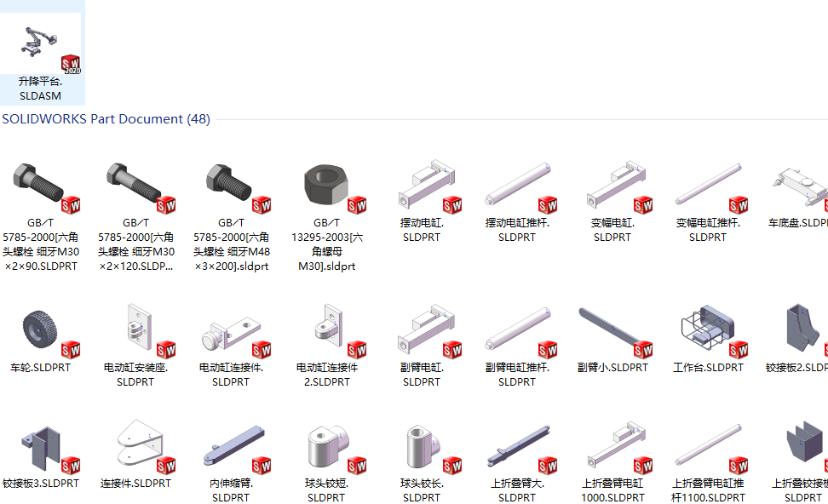This screenshot has height=504, width=828.
Task: Select the M30×2×90 hex bolt part
Action: [41, 215]
